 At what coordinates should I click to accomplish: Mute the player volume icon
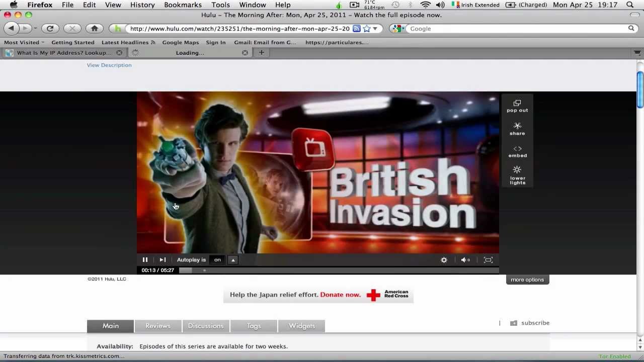point(465,260)
